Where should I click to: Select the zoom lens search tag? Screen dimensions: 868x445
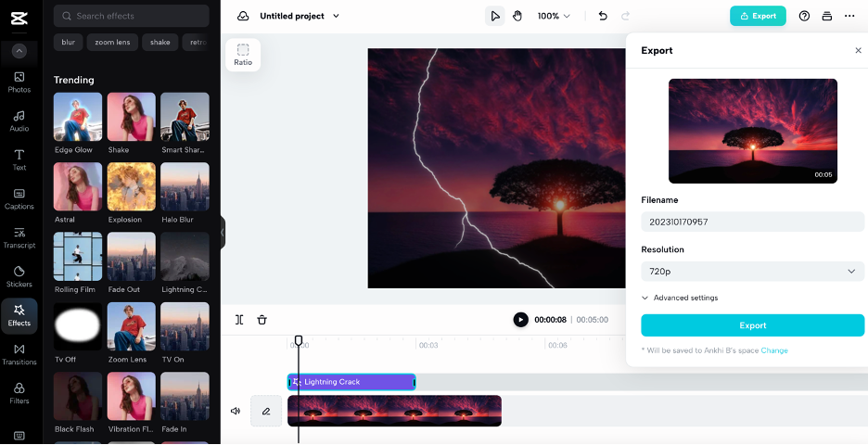[112, 42]
